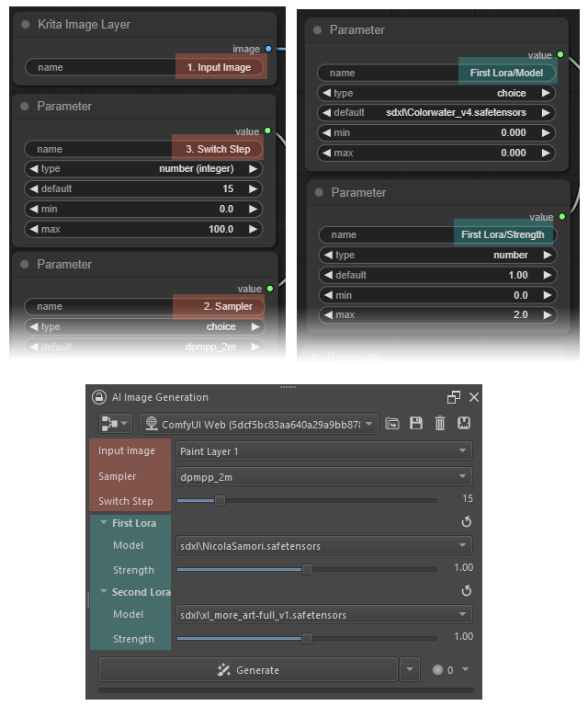Screen dimensions: 588x706
Task: Collapse the Krita Image Layer node
Action: click(26, 24)
